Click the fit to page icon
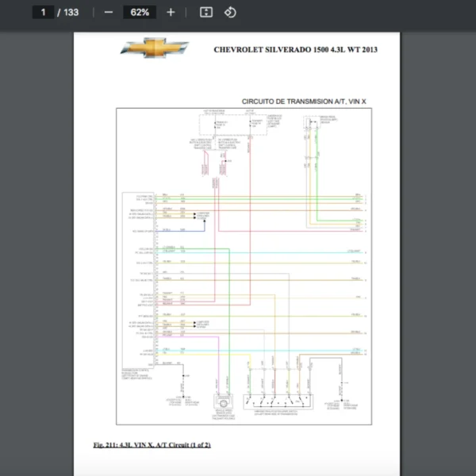 click(205, 13)
